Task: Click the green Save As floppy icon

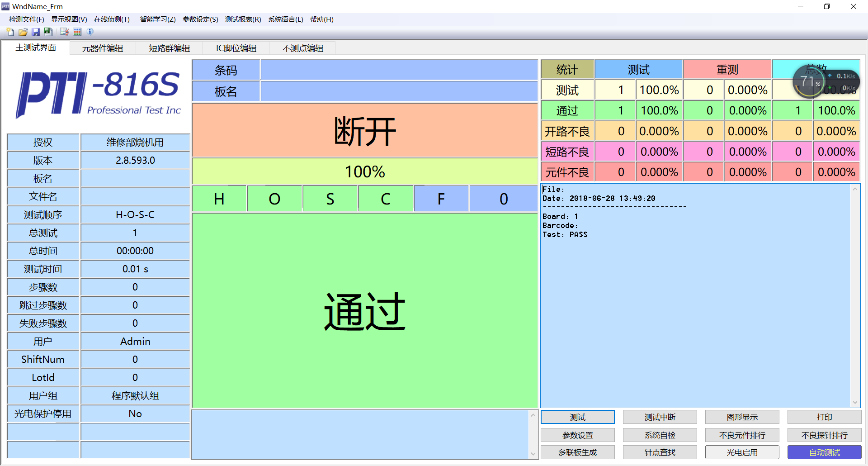Action: pyautogui.click(x=47, y=32)
